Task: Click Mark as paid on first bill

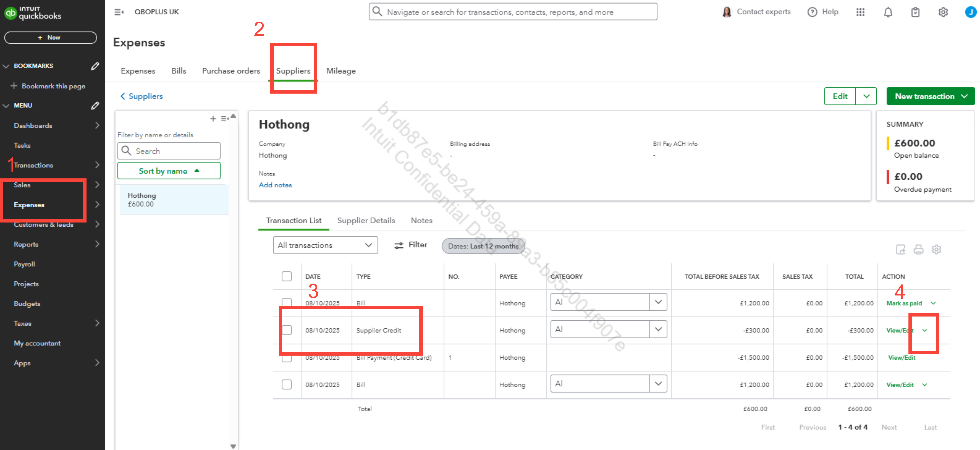Action: pyautogui.click(x=904, y=303)
